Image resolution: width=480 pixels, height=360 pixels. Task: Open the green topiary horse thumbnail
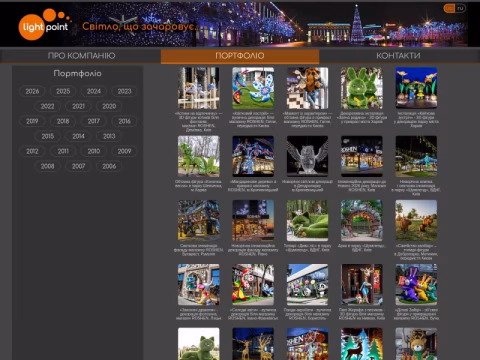pos(199,156)
